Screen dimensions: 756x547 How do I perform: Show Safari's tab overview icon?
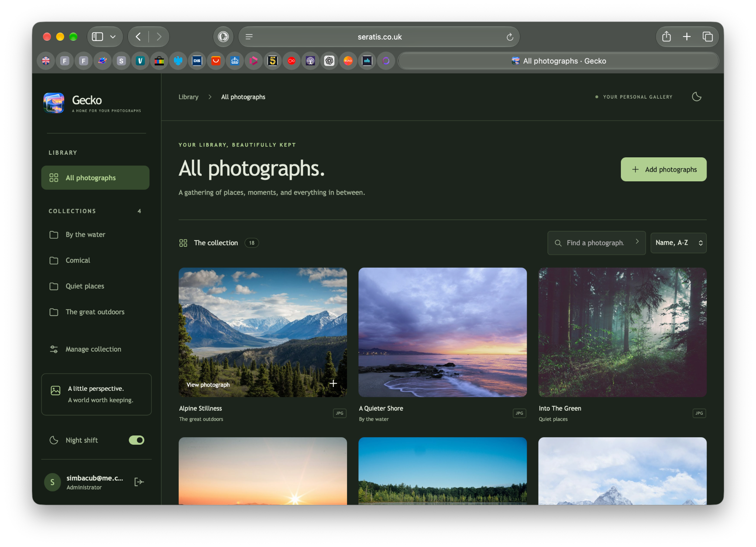tap(707, 37)
